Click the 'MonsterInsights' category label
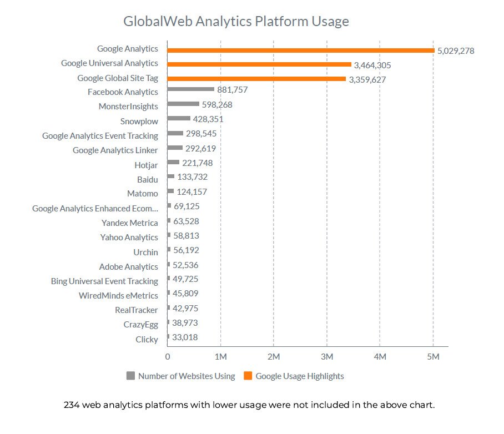 click(128, 107)
